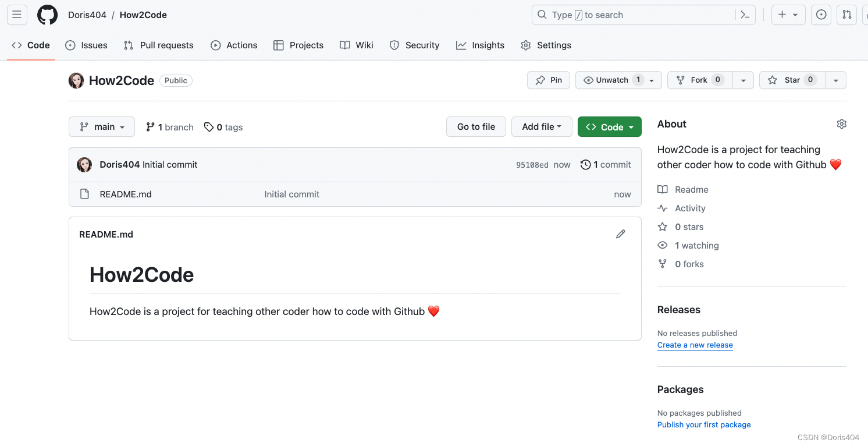View the 1 branch link
The width and height of the screenshot is (868, 446).
[169, 127]
